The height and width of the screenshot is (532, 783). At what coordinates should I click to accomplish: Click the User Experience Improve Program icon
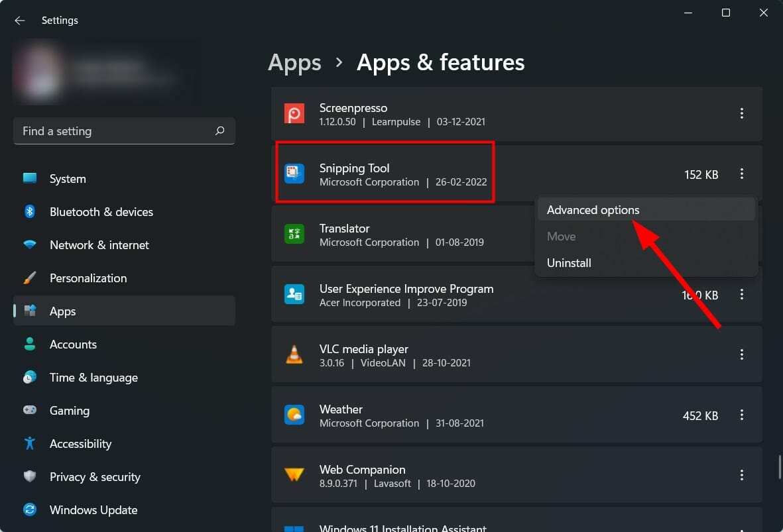(294, 295)
